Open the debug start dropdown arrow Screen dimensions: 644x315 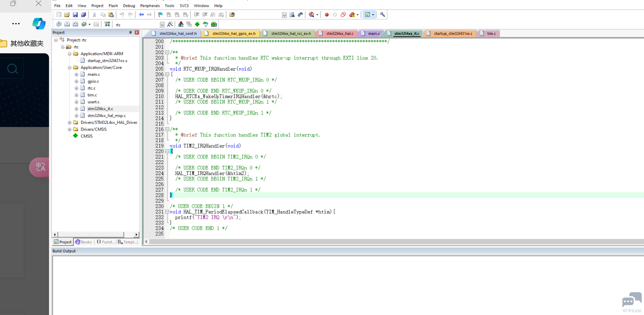[x=317, y=15]
